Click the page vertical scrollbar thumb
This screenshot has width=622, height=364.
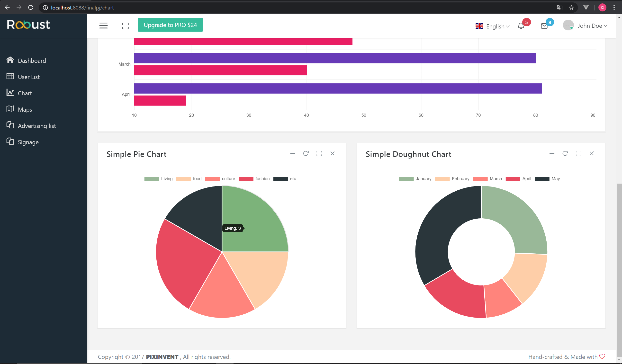coord(619,270)
